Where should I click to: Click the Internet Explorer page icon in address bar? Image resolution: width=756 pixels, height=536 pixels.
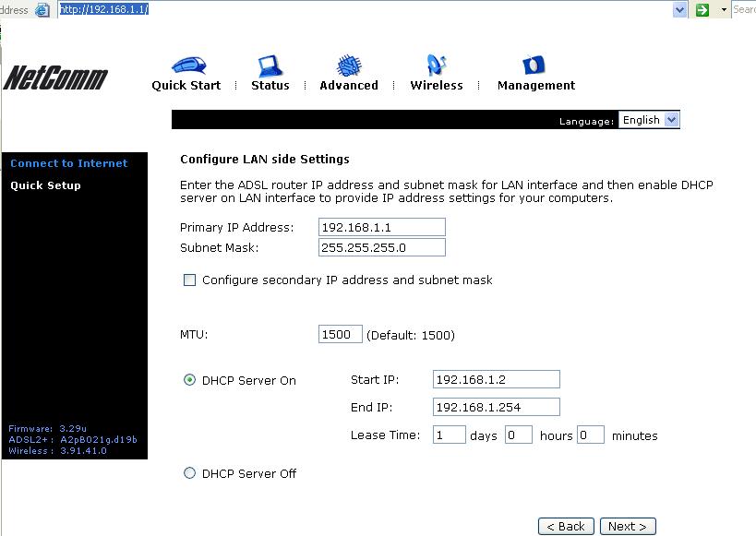click(42, 9)
